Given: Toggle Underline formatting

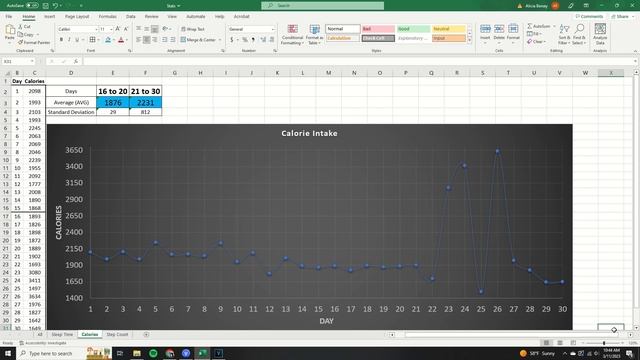Looking at the screenshot, I should [77, 40].
